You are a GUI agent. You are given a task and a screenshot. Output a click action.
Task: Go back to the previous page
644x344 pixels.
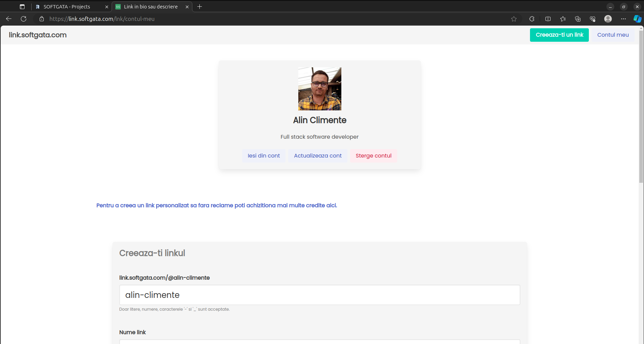9,19
